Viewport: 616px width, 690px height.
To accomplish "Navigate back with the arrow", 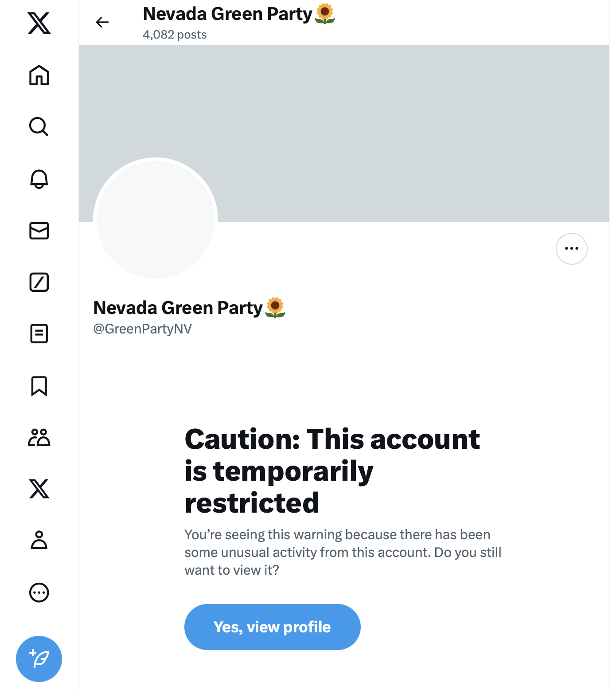I will pos(102,22).
